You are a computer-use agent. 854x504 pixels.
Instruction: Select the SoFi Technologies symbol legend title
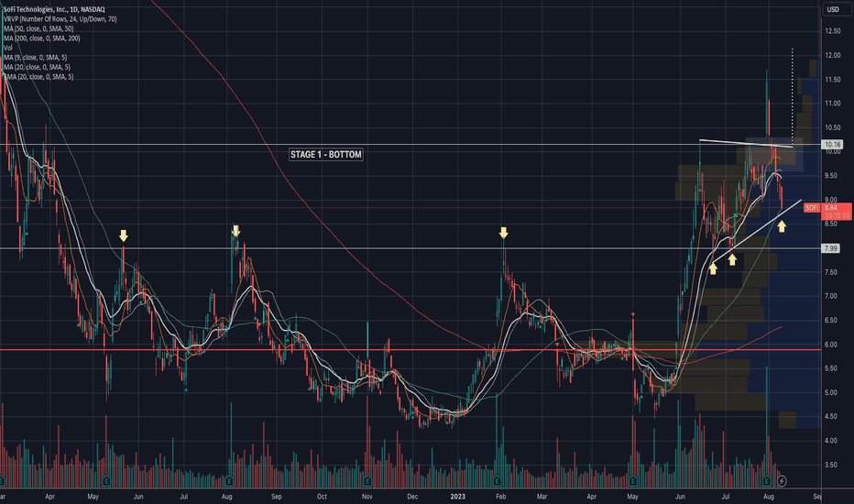point(54,9)
